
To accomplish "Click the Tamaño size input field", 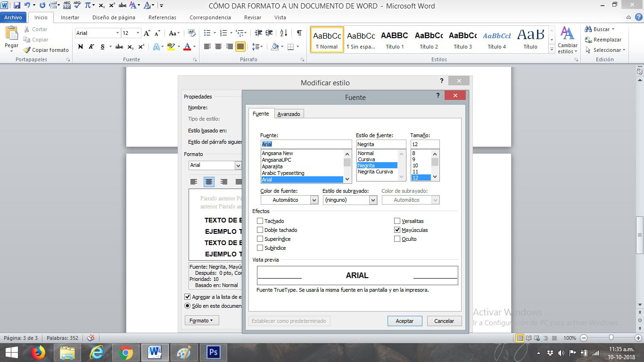I will (425, 144).
